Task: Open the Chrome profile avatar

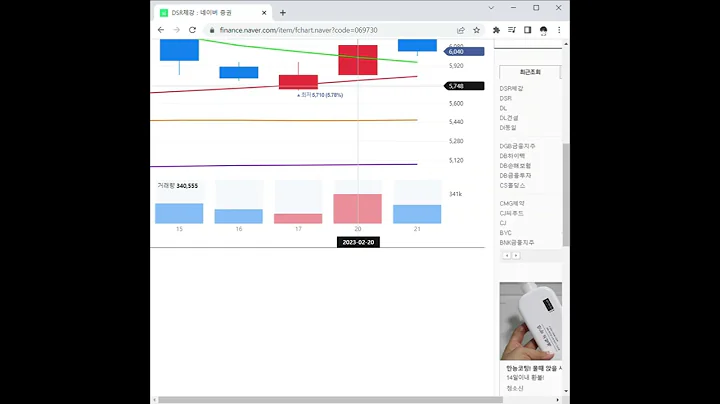Action: [x=543, y=30]
